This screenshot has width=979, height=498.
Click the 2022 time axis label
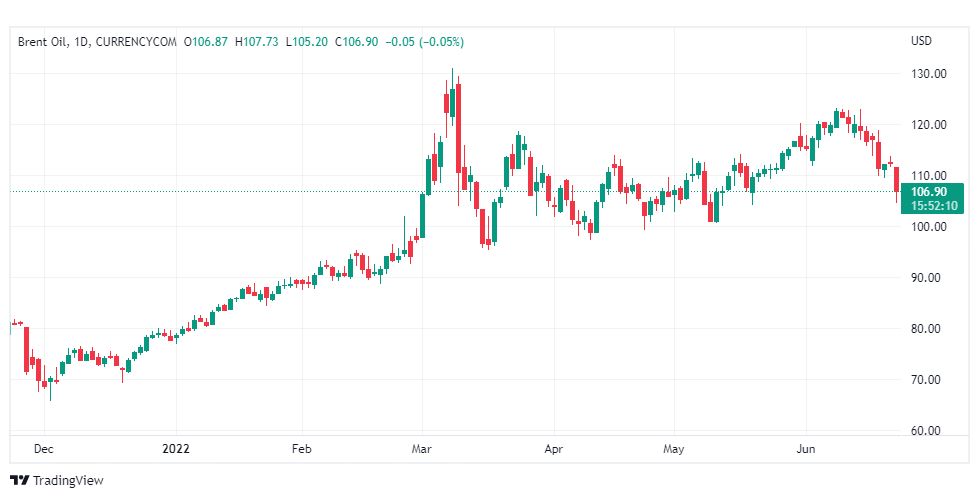pyautogui.click(x=176, y=449)
